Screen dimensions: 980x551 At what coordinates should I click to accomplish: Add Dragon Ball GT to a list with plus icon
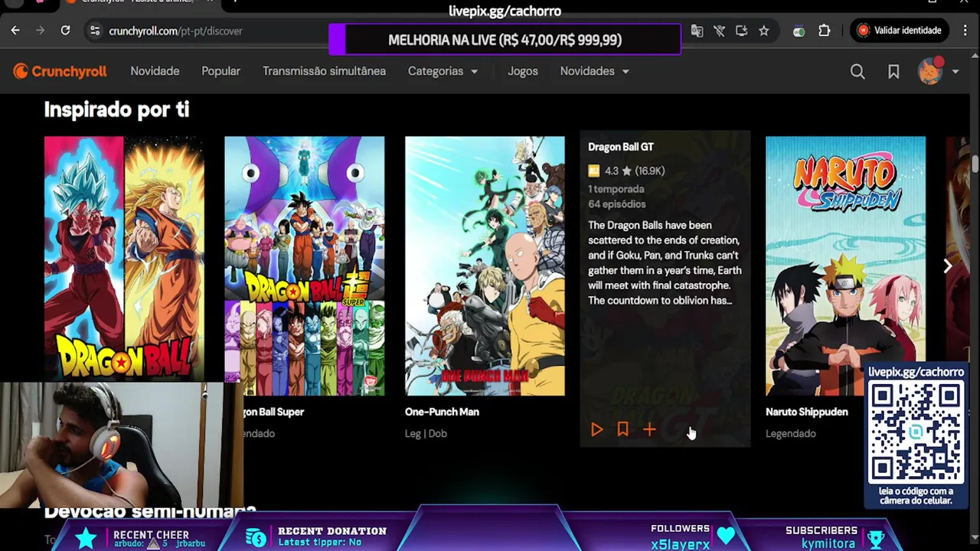[649, 430]
